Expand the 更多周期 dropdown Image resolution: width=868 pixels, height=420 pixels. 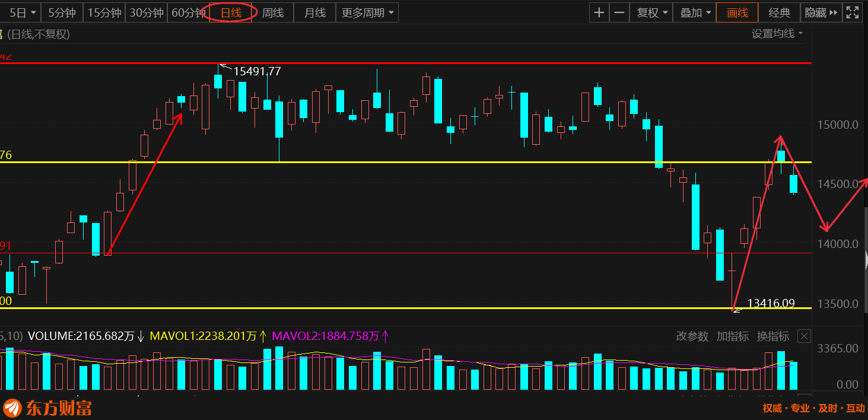coord(367,12)
